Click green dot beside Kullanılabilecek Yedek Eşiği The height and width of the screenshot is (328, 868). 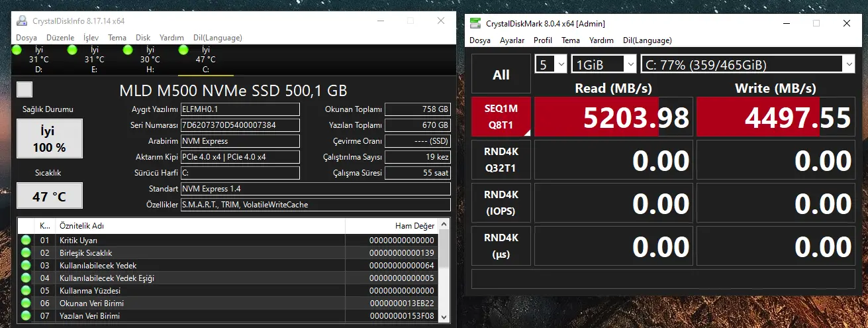tap(26, 278)
